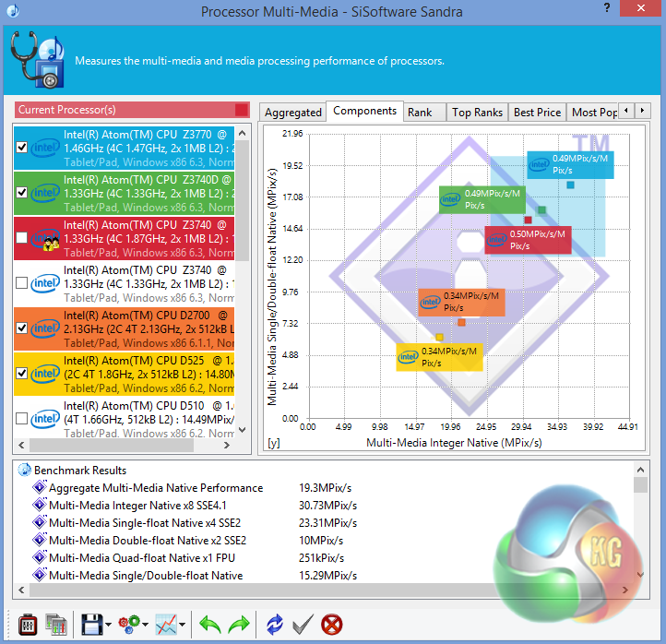Click the question mark help button

click(x=607, y=7)
